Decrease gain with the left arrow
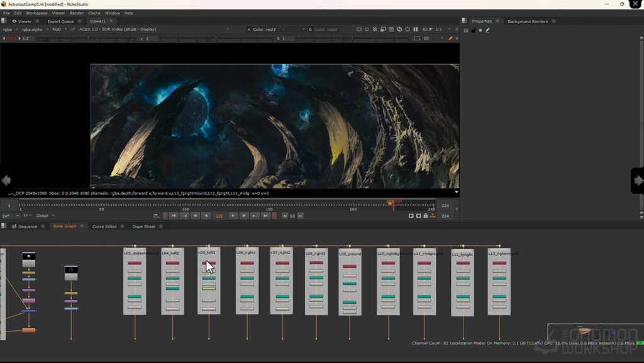Image resolution: width=644 pixels, height=363 pixels. coord(4,38)
